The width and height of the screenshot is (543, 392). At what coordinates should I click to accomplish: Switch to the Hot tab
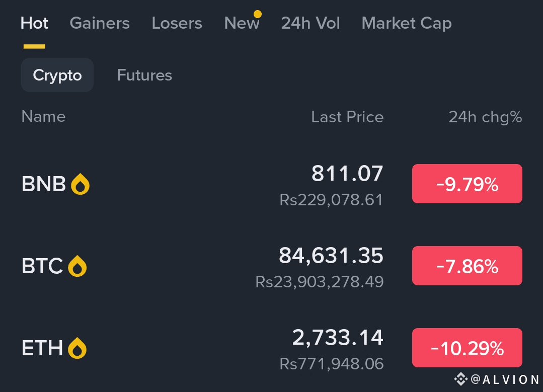click(34, 23)
